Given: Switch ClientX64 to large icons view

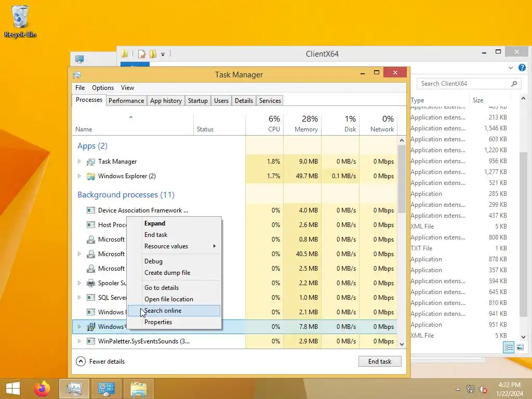Looking at the screenshot, I should (x=520, y=347).
